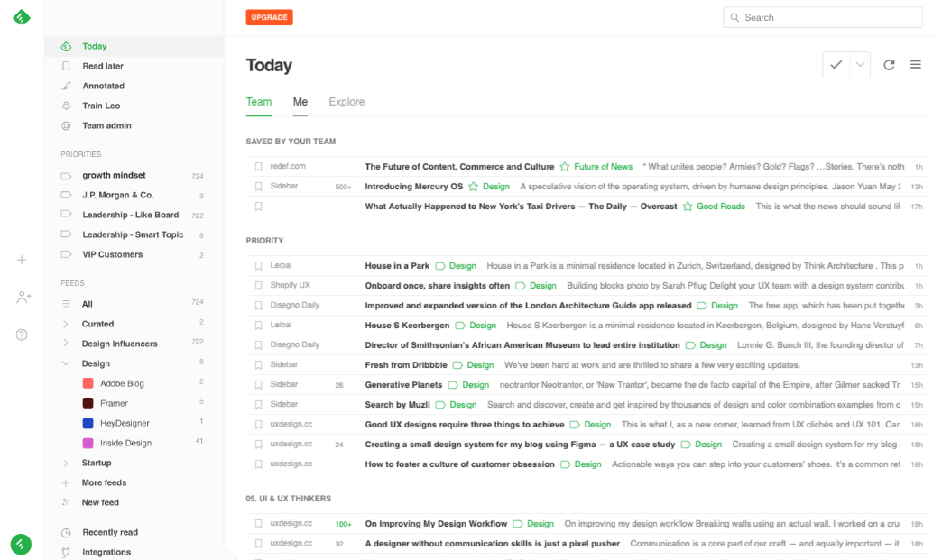Refresh the Today feed
The image size is (942, 560).
[x=889, y=65]
